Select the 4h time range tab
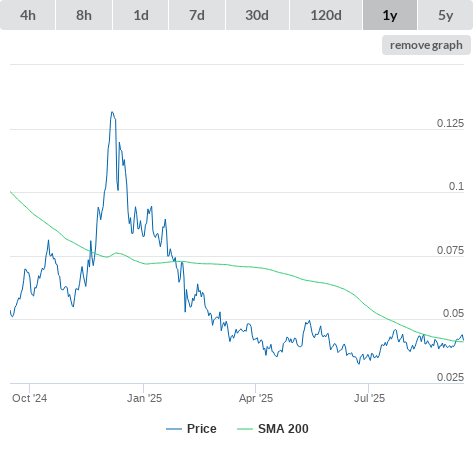The image size is (474, 455). coord(28,15)
